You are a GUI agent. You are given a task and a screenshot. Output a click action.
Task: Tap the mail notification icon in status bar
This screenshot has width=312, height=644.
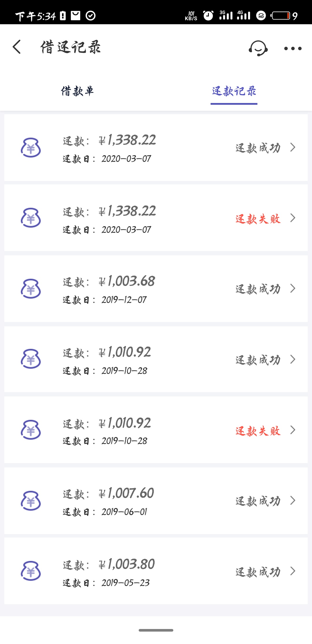pyautogui.click(x=76, y=16)
